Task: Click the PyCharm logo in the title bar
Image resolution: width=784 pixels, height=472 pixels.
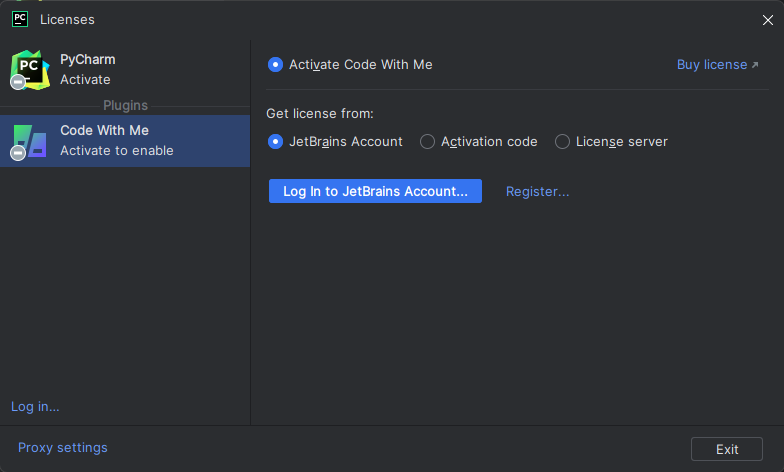Action: coord(19,18)
